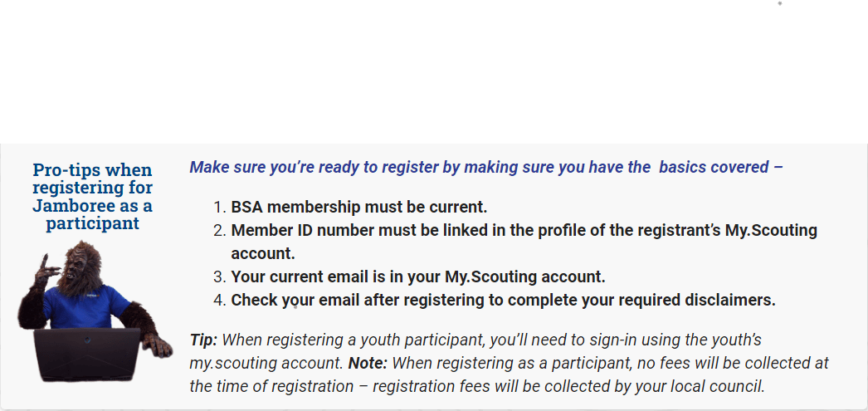Click the word 'participant' in the left heading

coord(92,223)
